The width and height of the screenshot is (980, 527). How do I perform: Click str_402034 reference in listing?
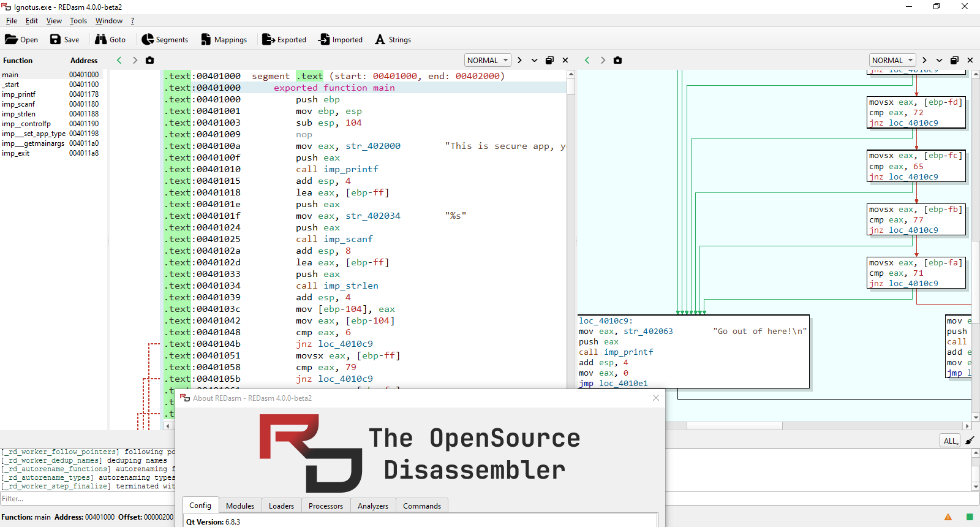373,216
